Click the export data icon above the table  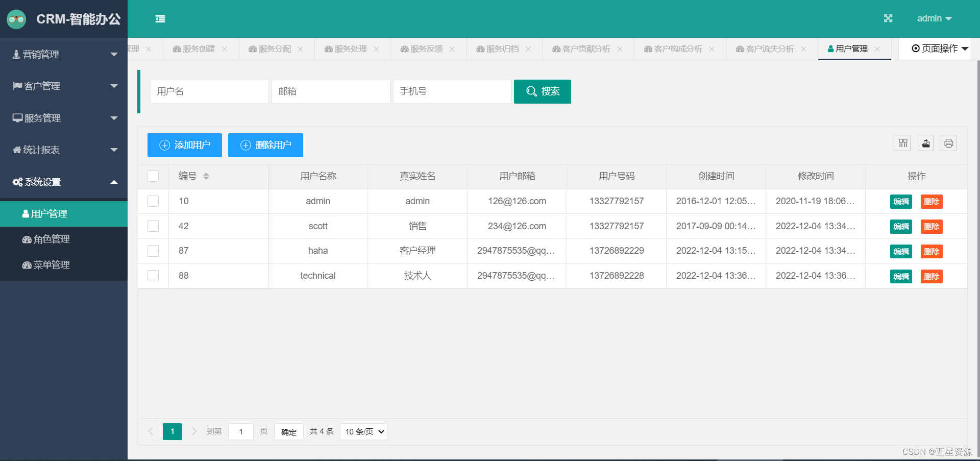coord(925,143)
